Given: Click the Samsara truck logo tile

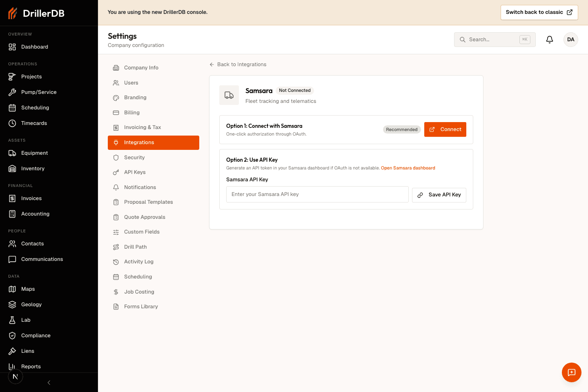Looking at the screenshot, I should (229, 95).
